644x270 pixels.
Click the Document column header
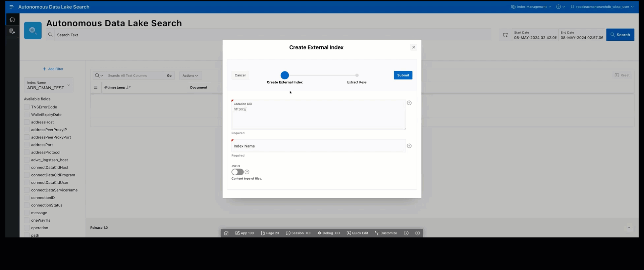click(x=199, y=87)
